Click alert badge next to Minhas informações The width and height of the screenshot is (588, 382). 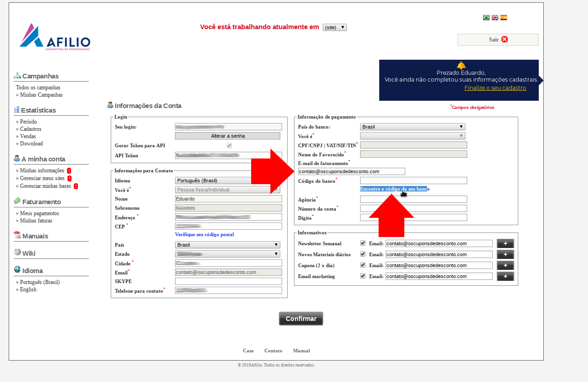[69, 171]
